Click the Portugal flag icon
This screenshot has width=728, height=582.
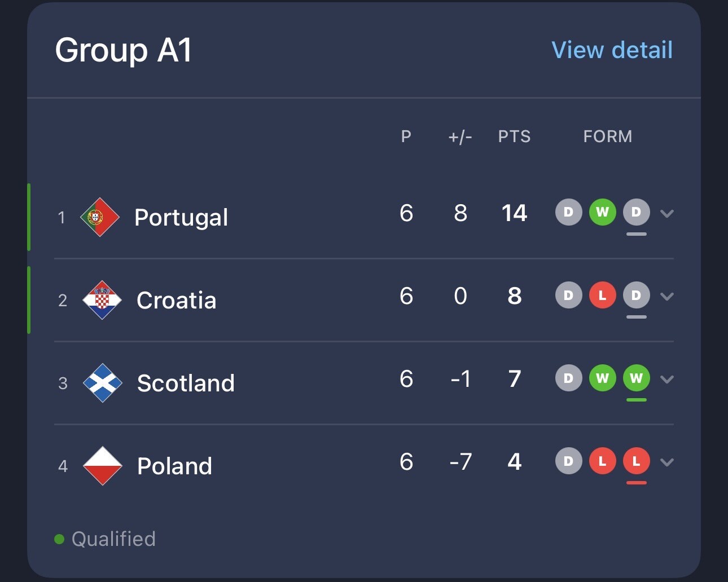(100, 217)
